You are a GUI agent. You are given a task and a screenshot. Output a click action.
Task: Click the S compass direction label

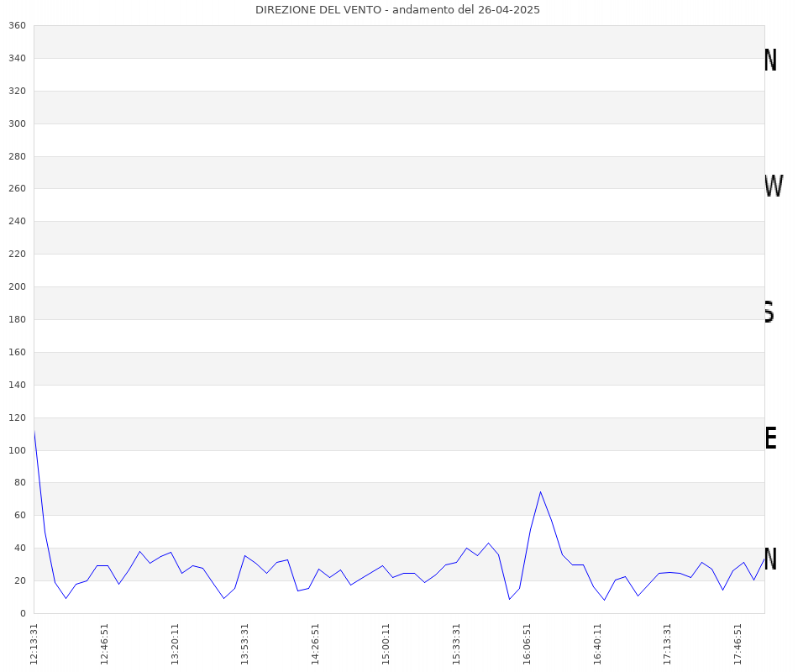[769, 312]
